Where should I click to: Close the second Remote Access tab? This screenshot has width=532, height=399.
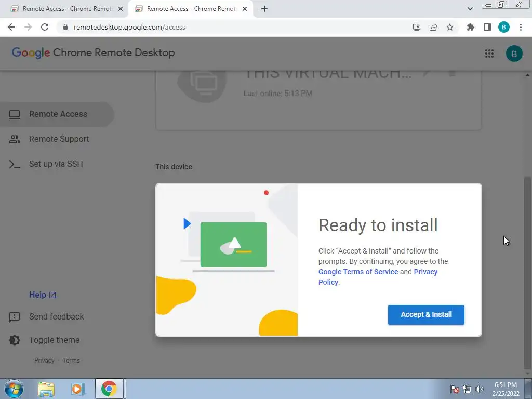245,9
